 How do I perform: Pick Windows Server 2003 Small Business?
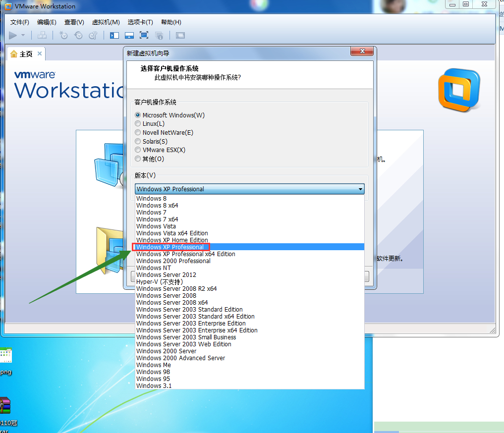pos(249,337)
